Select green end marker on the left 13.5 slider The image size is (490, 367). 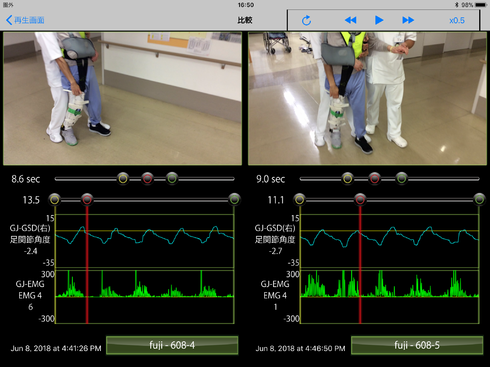pos(234,200)
